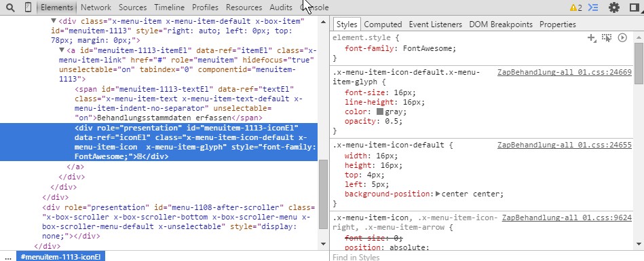The image size is (644, 261).
Task: Switch to the Elements tab
Action: pos(57,7)
